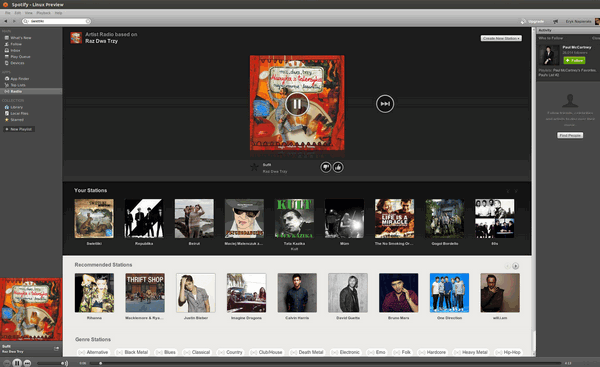Screen dimensions: 600x367
Task: Play the Imagine Dragons station
Action: click(x=246, y=293)
